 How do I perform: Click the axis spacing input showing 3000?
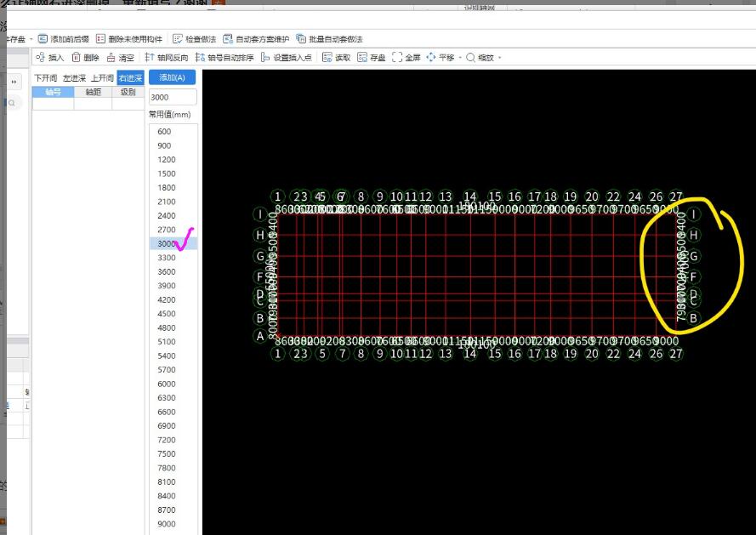(x=173, y=97)
